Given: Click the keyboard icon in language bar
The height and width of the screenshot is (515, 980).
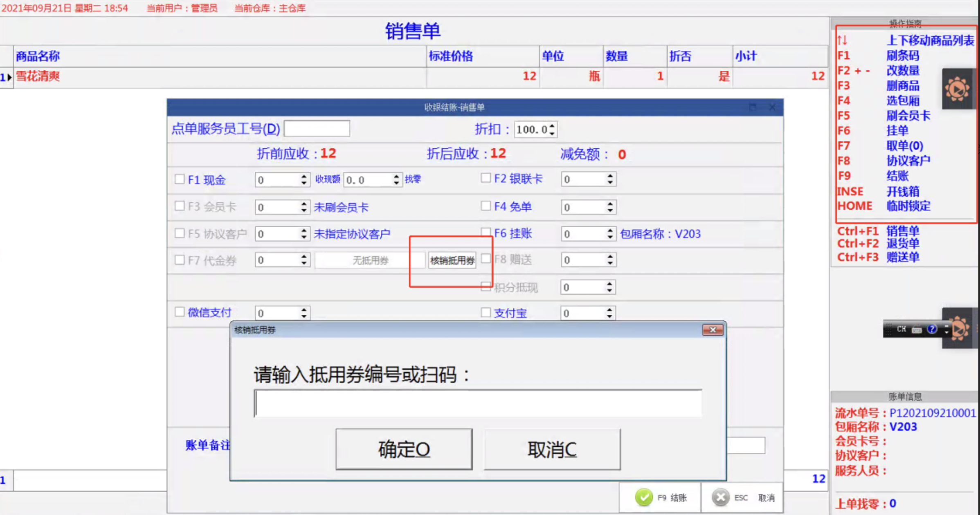Looking at the screenshot, I should tap(917, 329).
